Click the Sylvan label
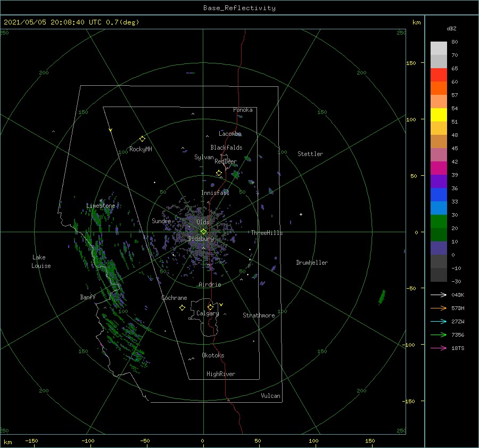 pyautogui.click(x=204, y=157)
